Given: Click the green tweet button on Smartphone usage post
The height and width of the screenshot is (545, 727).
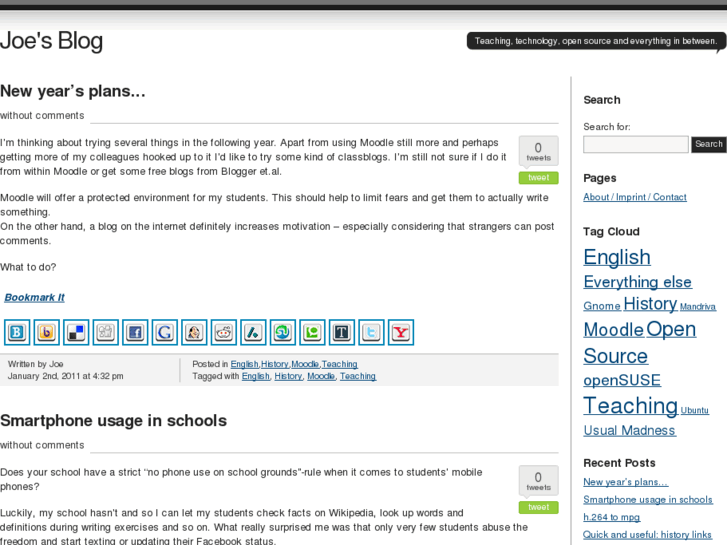Looking at the screenshot, I should click(x=538, y=507).
